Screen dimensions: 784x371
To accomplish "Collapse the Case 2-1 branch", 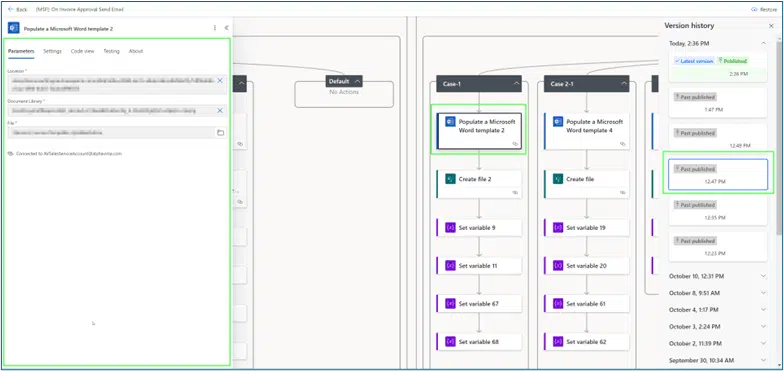I will (624, 84).
